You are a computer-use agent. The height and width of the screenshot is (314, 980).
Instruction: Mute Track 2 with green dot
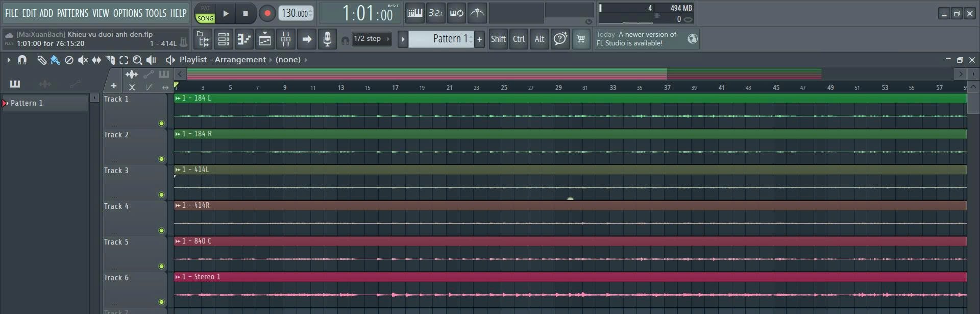[x=161, y=159]
